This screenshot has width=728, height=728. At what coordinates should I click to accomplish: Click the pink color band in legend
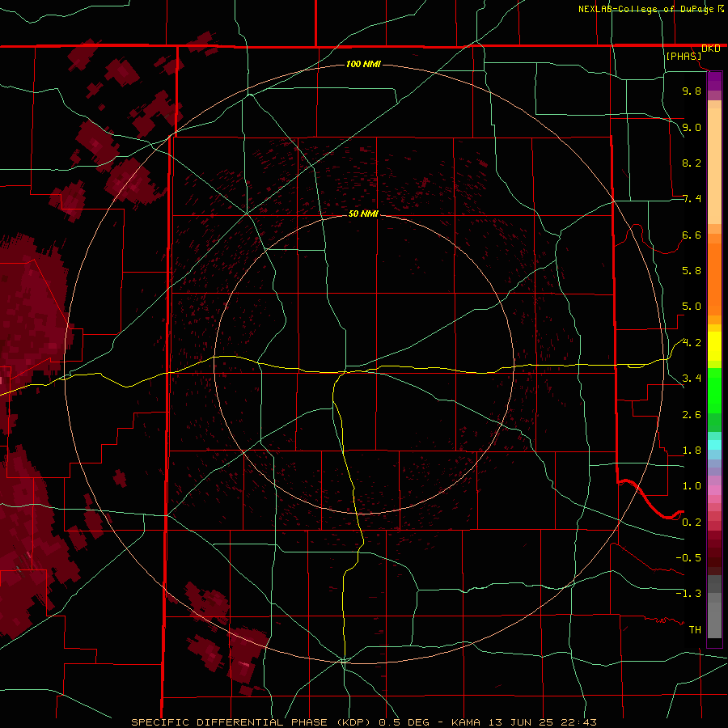pyautogui.click(x=714, y=490)
